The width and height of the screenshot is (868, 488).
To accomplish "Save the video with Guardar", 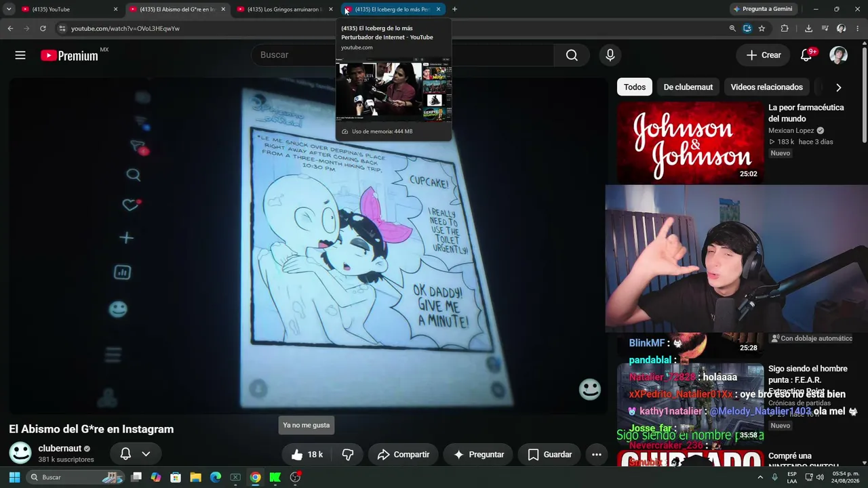I will [550, 455].
